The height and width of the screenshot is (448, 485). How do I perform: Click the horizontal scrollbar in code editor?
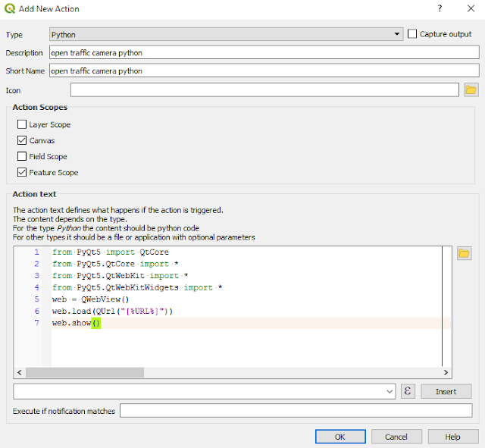tap(85, 372)
